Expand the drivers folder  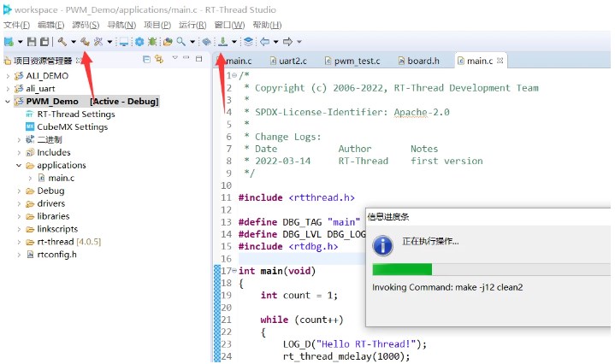19,203
